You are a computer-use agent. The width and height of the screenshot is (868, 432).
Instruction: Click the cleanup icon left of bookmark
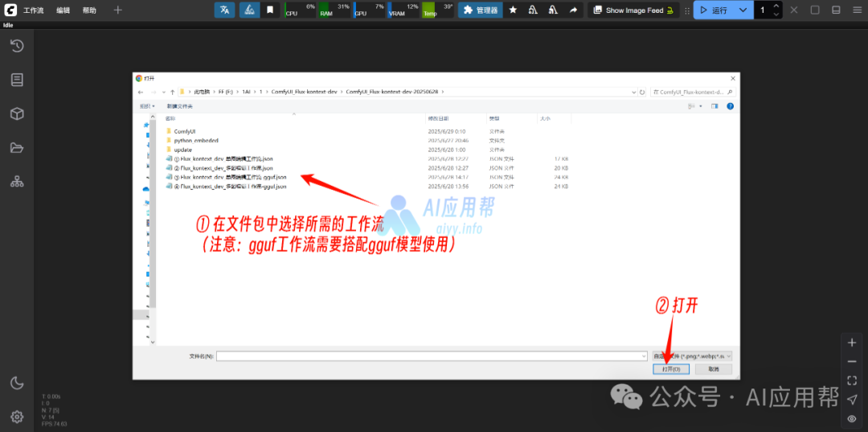point(250,10)
